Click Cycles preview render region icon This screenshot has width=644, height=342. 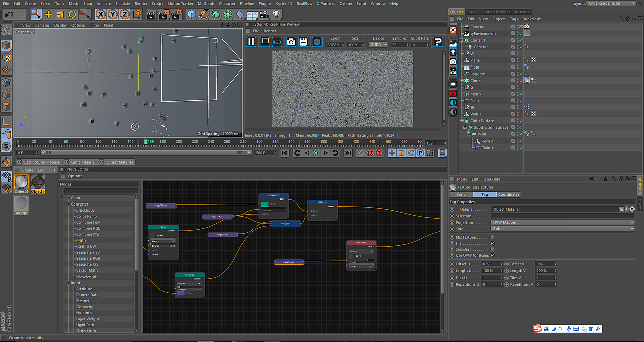tap(265, 42)
